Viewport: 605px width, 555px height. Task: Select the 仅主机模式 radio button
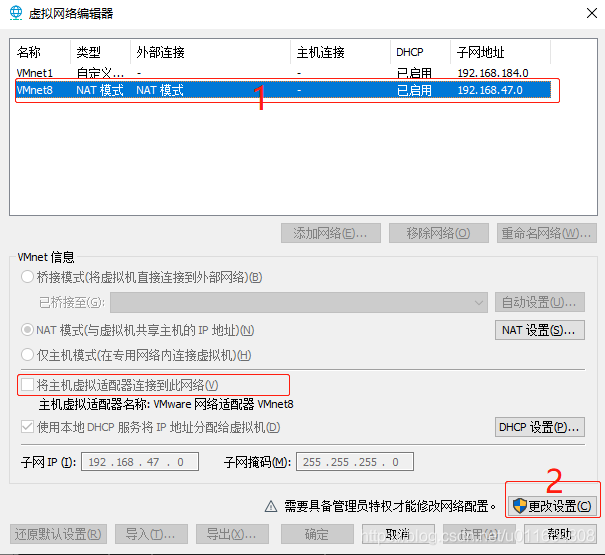click(27, 355)
